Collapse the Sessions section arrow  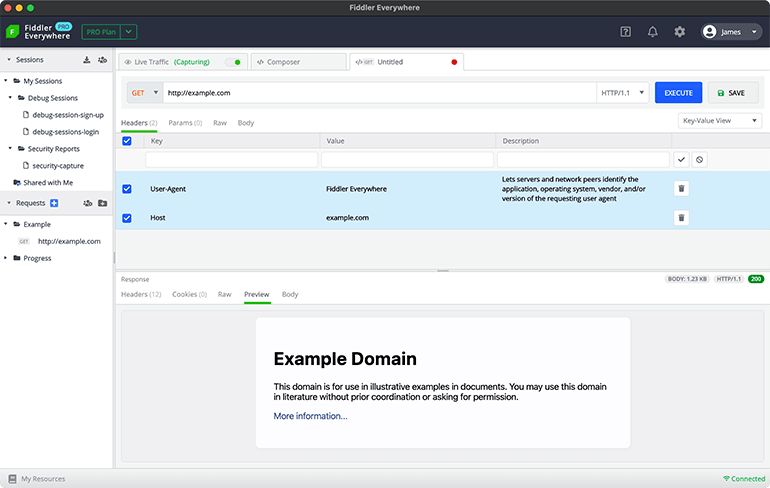(9, 59)
